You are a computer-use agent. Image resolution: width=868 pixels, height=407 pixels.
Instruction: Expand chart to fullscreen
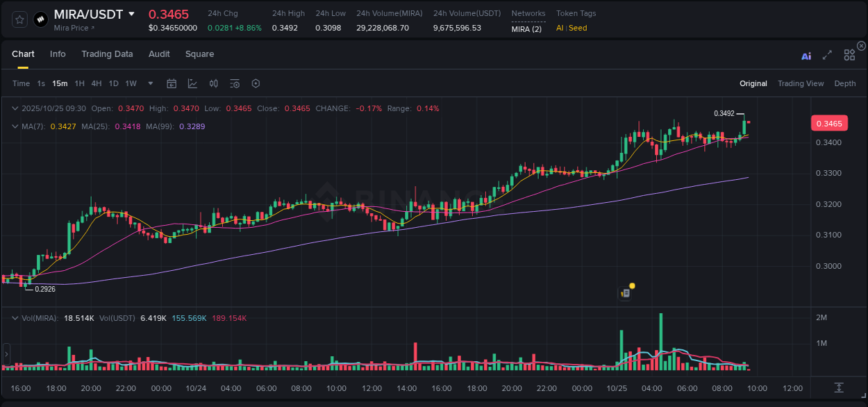click(827, 56)
